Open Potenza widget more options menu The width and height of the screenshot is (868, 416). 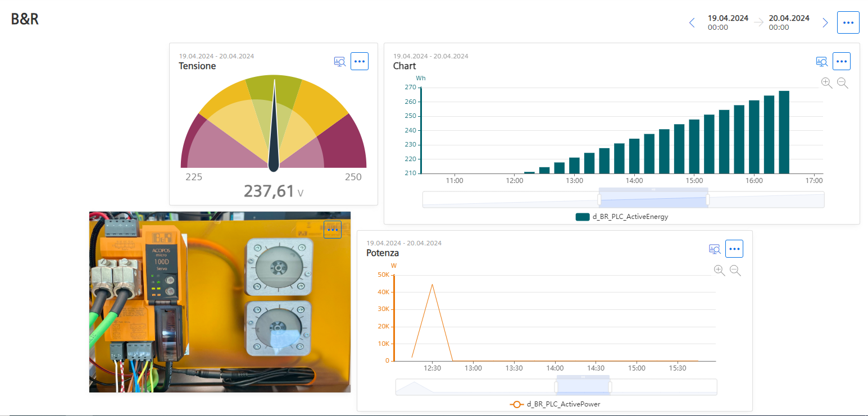click(x=734, y=249)
